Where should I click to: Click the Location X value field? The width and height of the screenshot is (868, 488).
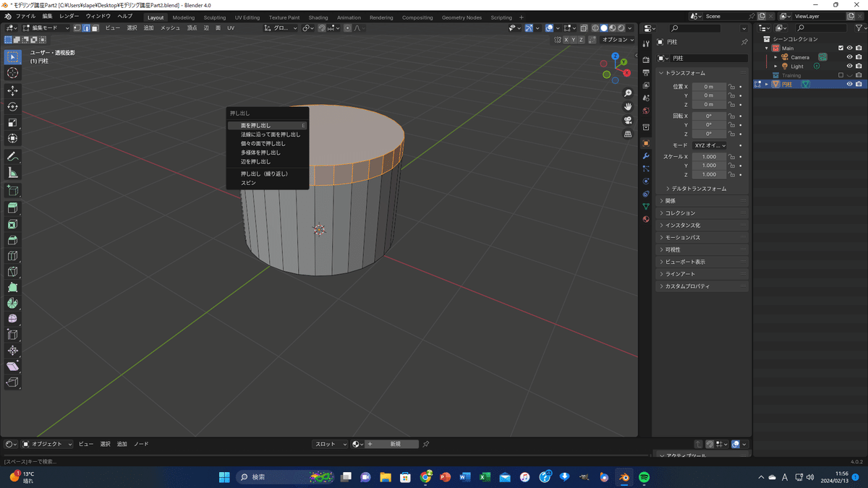709,87
